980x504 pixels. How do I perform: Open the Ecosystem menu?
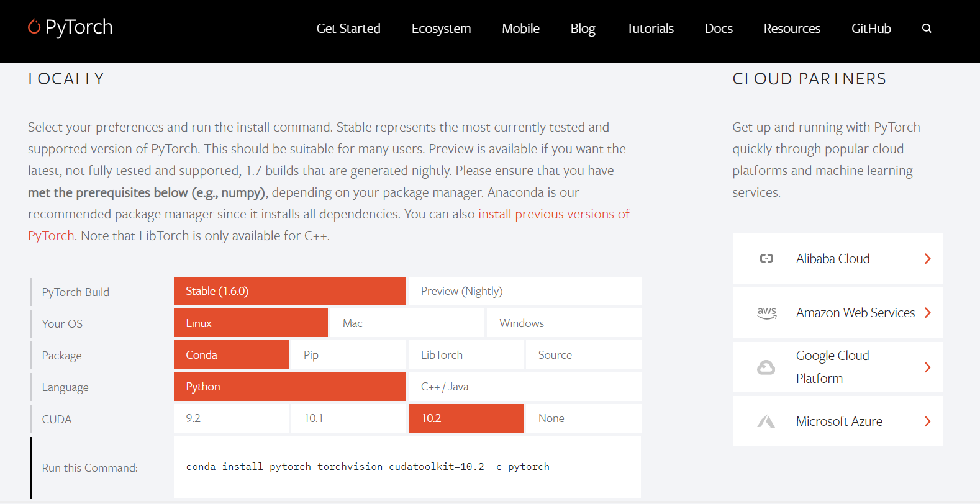[441, 29]
